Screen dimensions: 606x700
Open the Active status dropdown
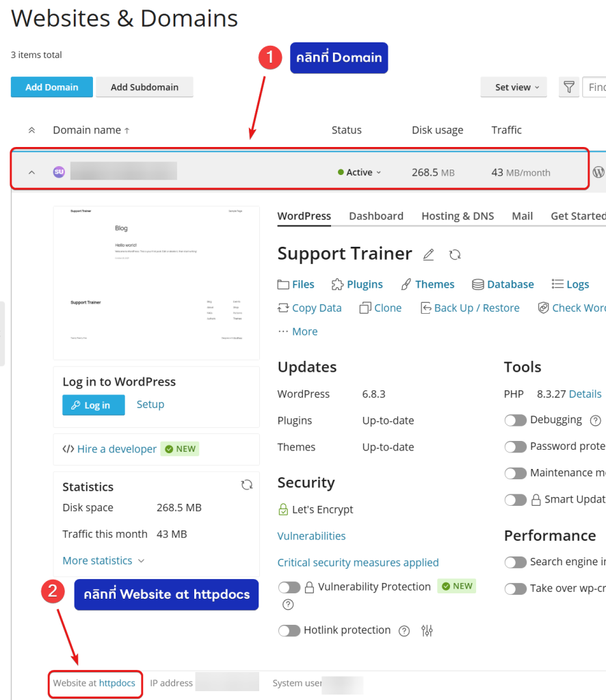(360, 173)
